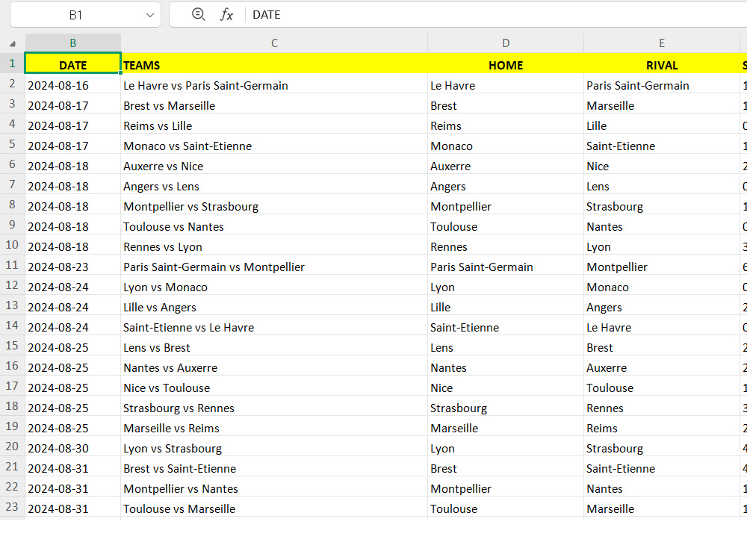Select date cell 2024-08-31 in row 23
Screen dimensions: 747x560
pos(73,508)
